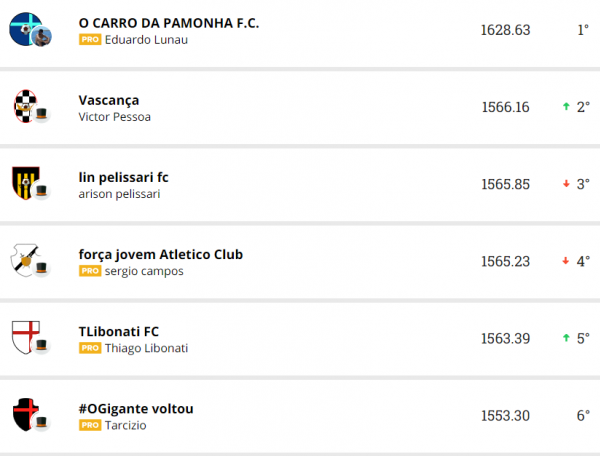The width and height of the screenshot is (600, 456).
Task: Click the 1628.63 score of first place
Action: (x=505, y=30)
